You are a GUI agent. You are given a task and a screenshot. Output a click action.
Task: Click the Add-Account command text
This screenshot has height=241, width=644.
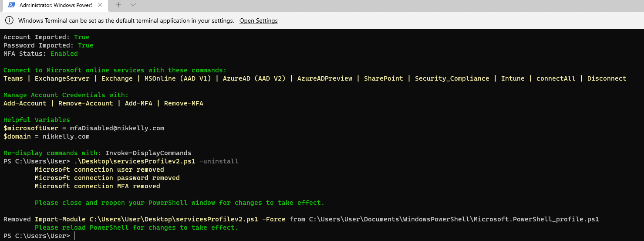[x=25, y=103]
